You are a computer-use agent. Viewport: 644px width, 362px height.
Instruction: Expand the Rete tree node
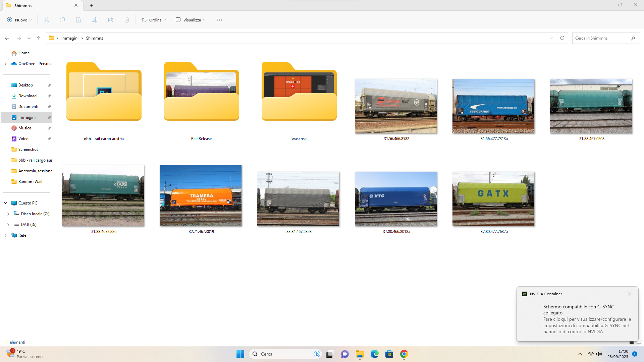pyautogui.click(x=5, y=235)
